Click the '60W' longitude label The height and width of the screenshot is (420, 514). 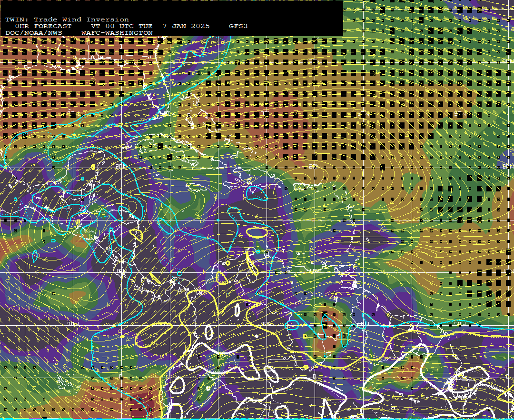pyautogui.click(x=362, y=324)
